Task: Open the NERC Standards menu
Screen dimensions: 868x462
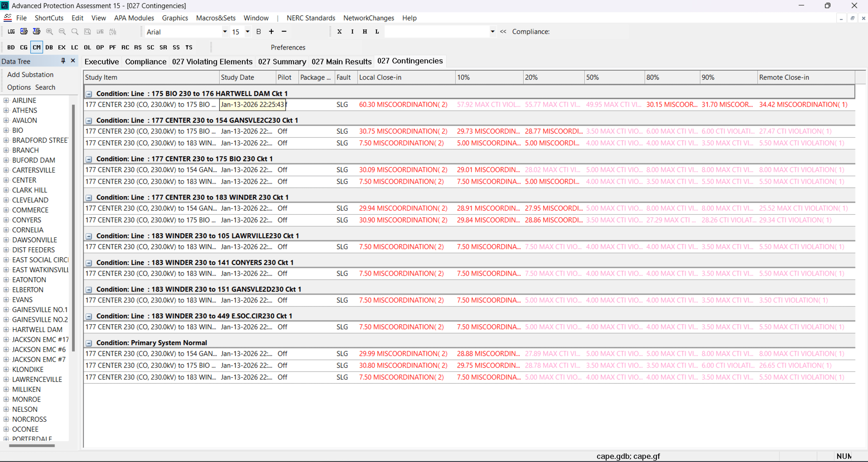Action: (311, 18)
